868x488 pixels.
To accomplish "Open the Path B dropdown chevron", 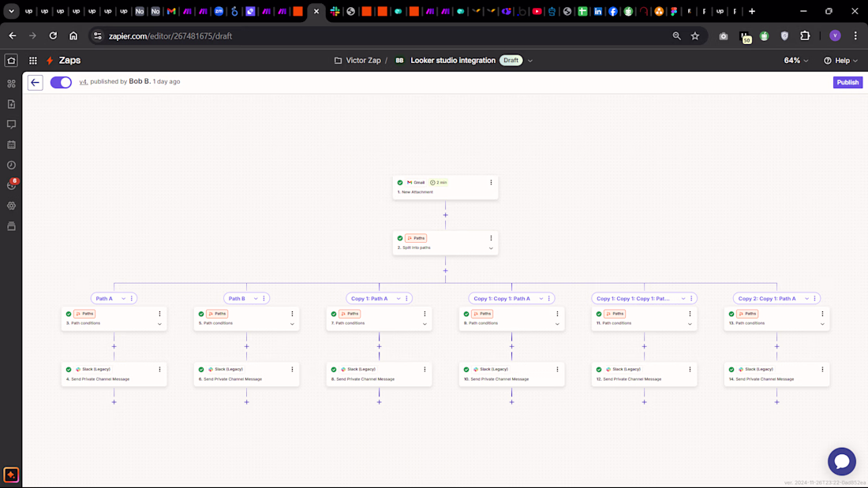I will (x=256, y=299).
